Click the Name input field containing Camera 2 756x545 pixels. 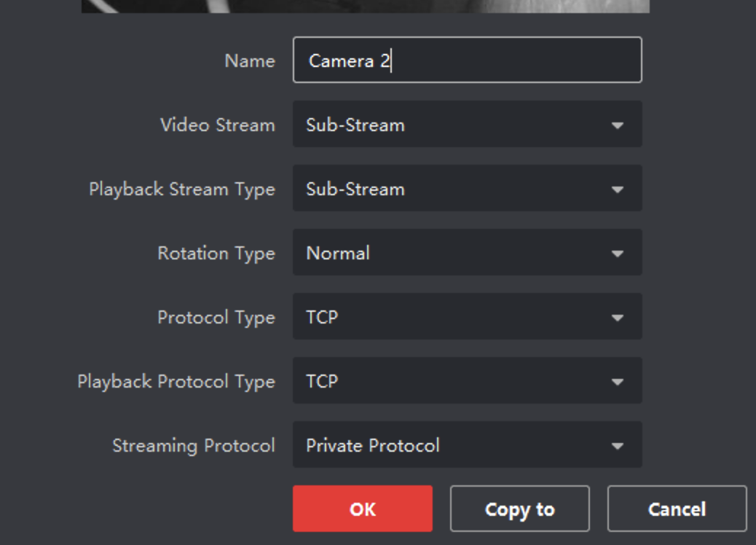click(467, 60)
